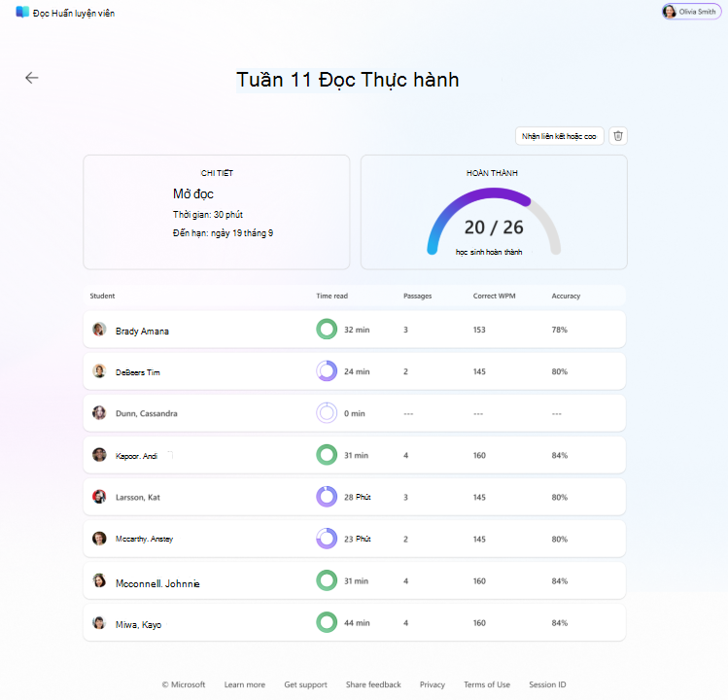Open the Learn more footer link
The width and height of the screenshot is (728, 700).
point(245,684)
